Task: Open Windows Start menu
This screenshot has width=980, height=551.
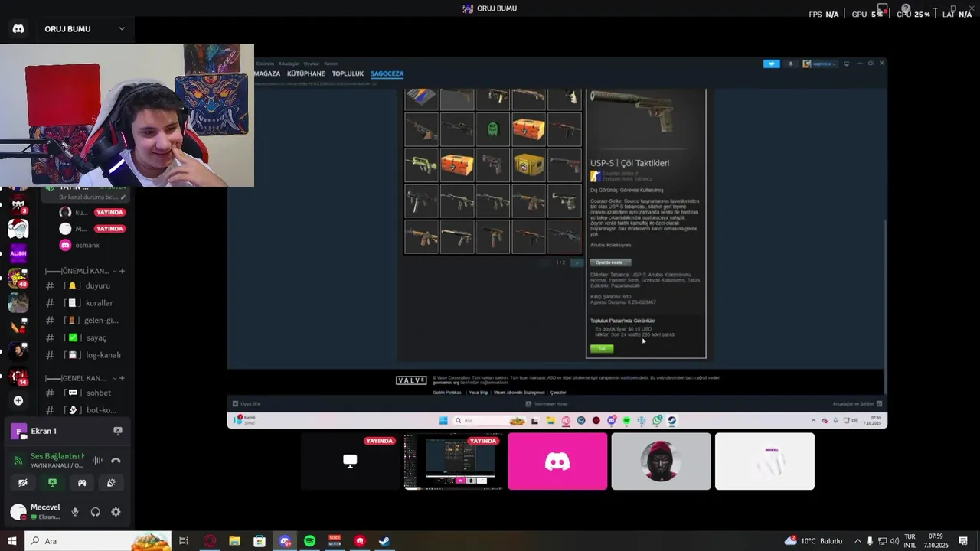Action: pyautogui.click(x=12, y=541)
